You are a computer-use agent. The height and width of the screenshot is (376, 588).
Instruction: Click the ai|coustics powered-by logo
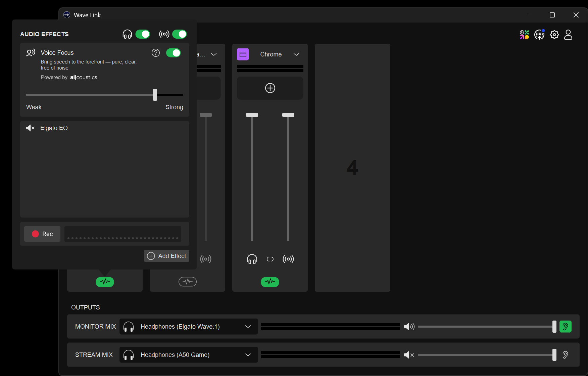pos(84,77)
